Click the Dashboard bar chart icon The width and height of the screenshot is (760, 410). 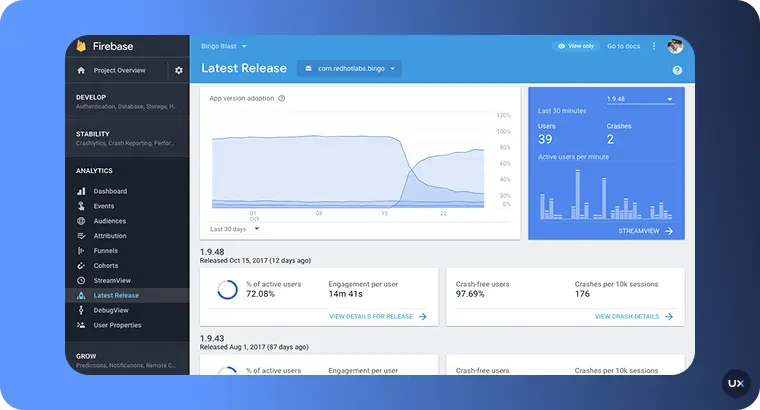point(81,191)
